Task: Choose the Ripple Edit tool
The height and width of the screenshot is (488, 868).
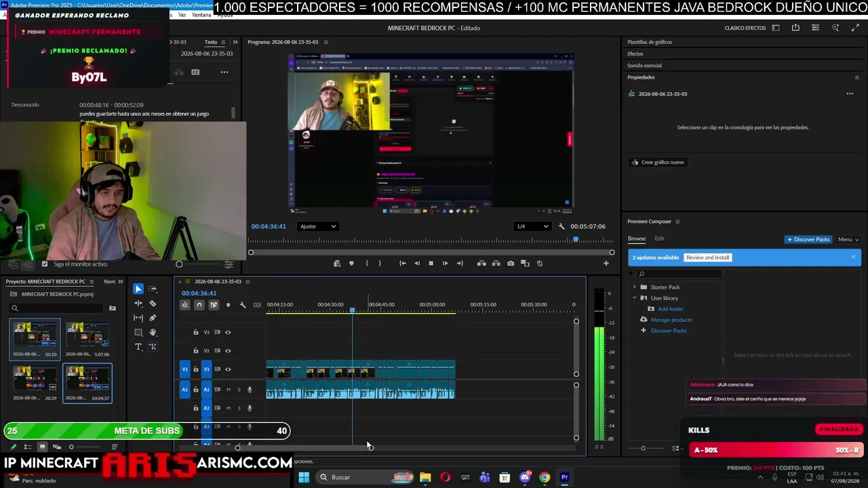Action: (x=138, y=304)
